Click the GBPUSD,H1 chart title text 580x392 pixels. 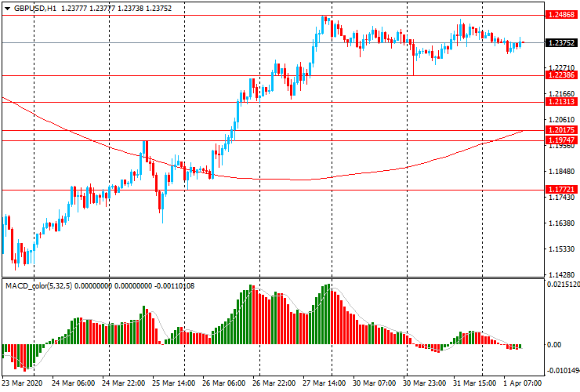coord(34,8)
